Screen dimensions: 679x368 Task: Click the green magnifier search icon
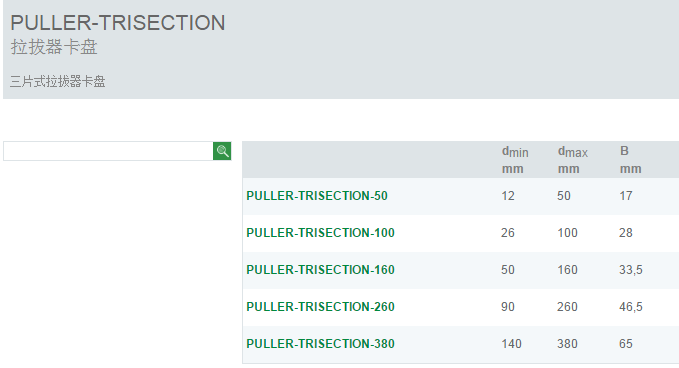click(x=222, y=151)
